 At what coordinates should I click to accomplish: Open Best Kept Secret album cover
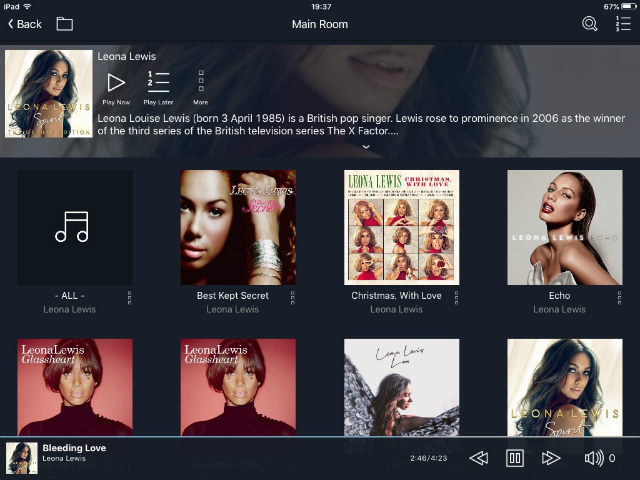tap(238, 227)
